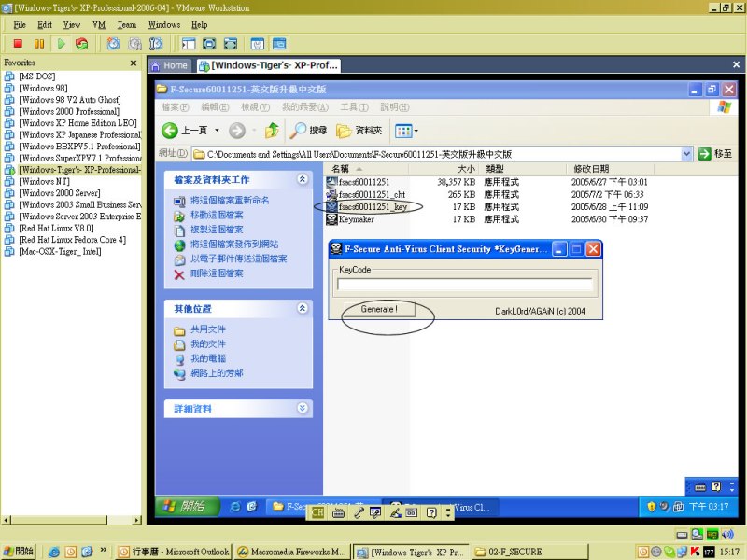Click the summary view toolbar icon
747x560 pixels.
258,44
